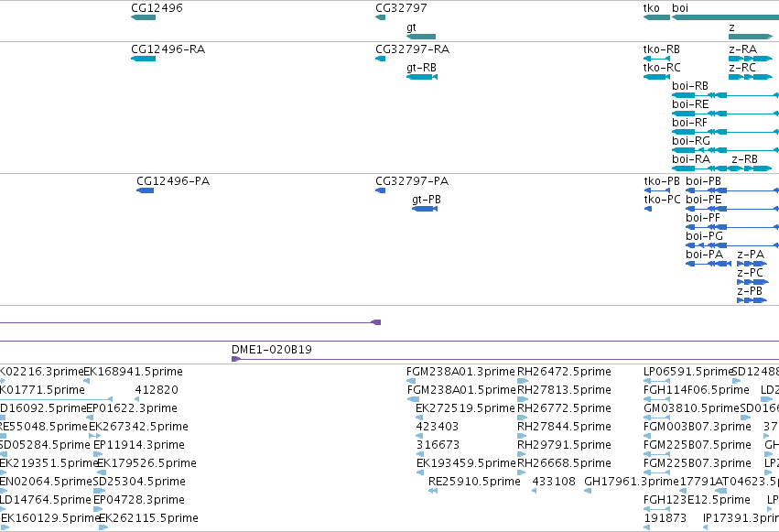Select protein boi-PG
Image resolution: width=779 pixels, height=532 pixels.
pyautogui.click(x=732, y=246)
